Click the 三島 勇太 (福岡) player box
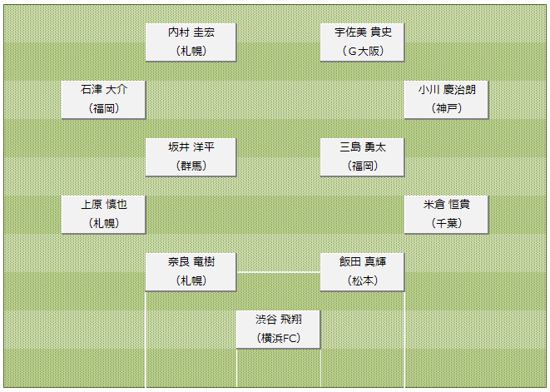Viewport: 550px width, 392px height. click(x=362, y=156)
